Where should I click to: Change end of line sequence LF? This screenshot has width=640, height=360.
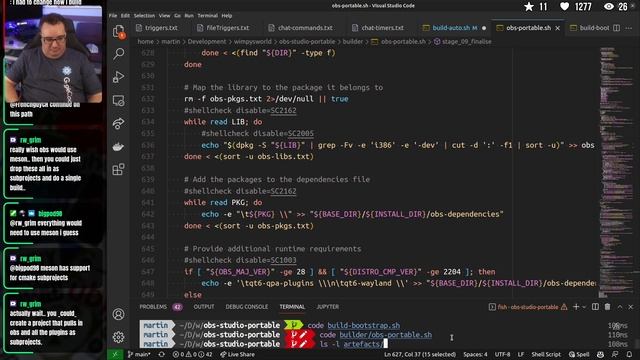click(x=521, y=354)
